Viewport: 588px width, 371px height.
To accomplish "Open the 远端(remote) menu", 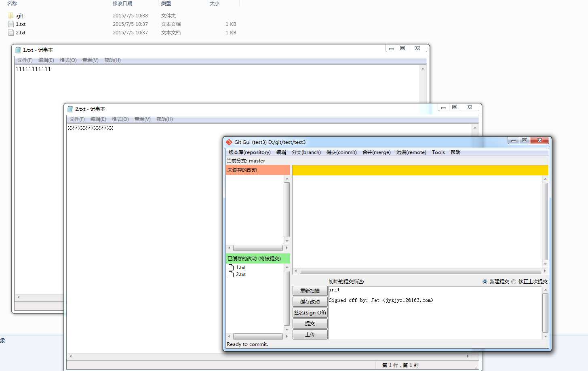I will coord(411,152).
